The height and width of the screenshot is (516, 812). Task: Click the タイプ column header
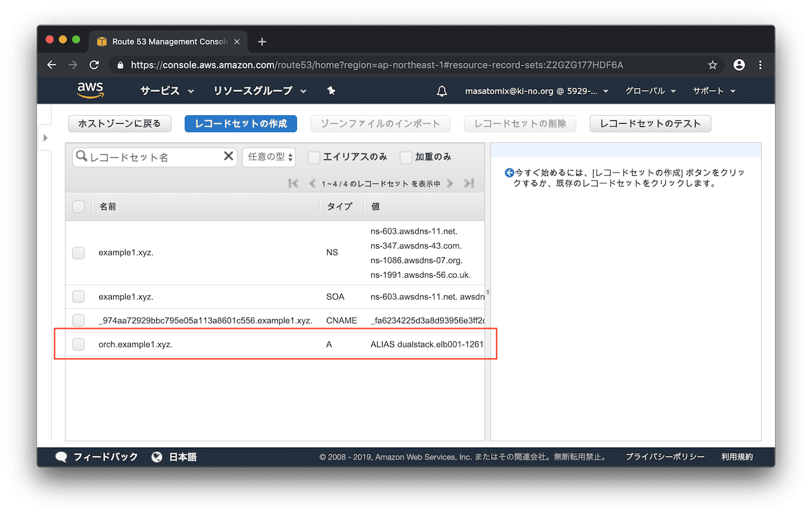pyautogui.click(x=339, y=207)
